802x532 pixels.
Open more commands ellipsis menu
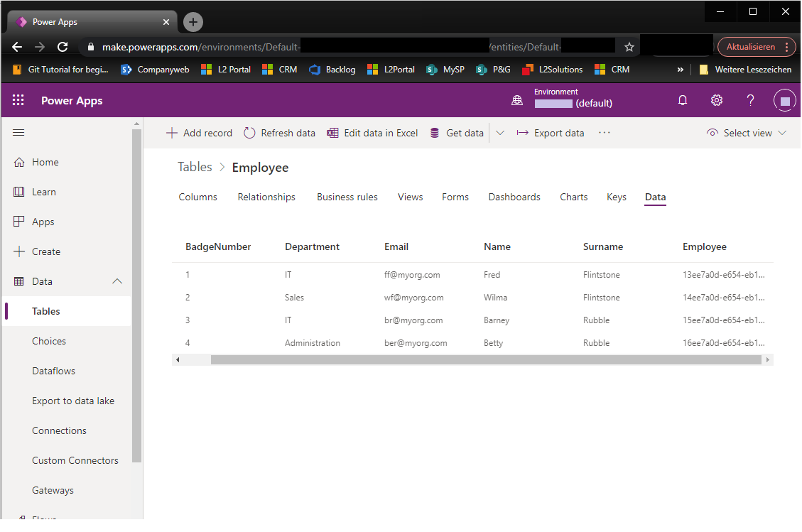pyautogui.click(x=605, y=133)
